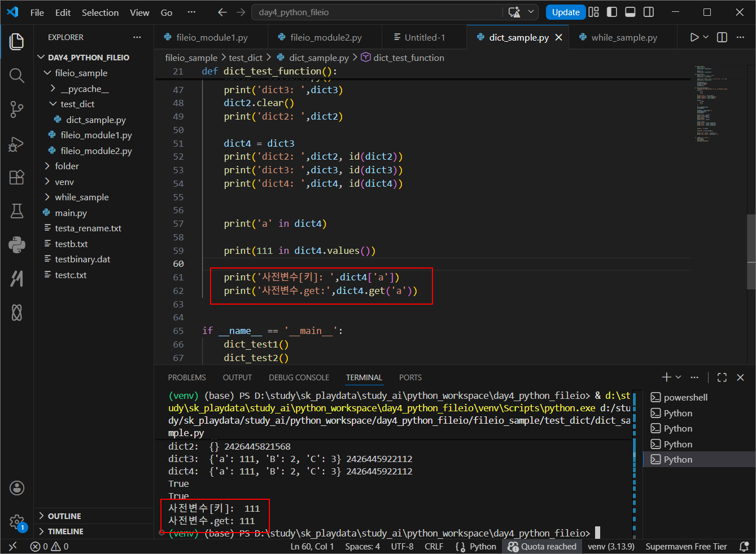Close the dict_sample.py tab
The height and width of the screenshot is (554, 756).
point(559,37)
